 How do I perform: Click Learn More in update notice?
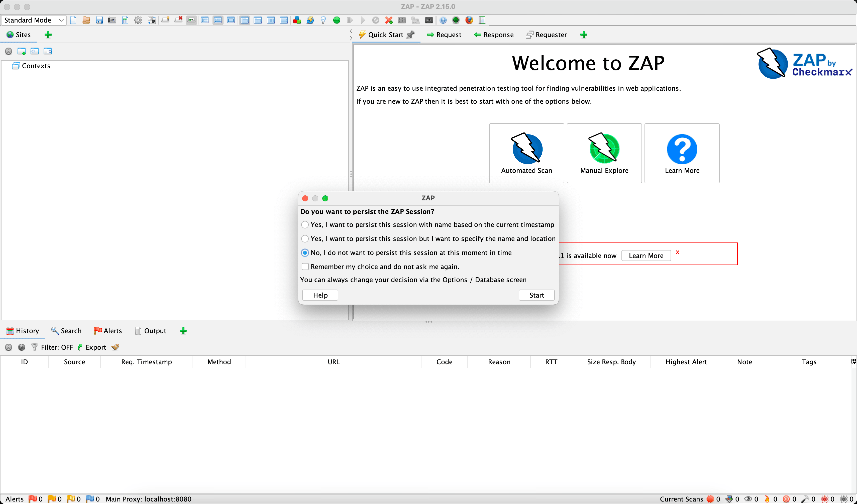(x=646, y=256)
